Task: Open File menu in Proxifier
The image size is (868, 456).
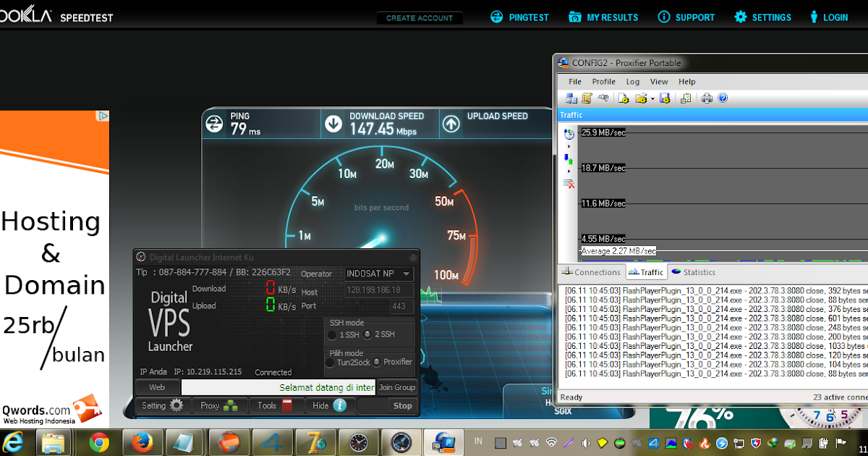Action: pyautogui.click(x=575, y=82)
